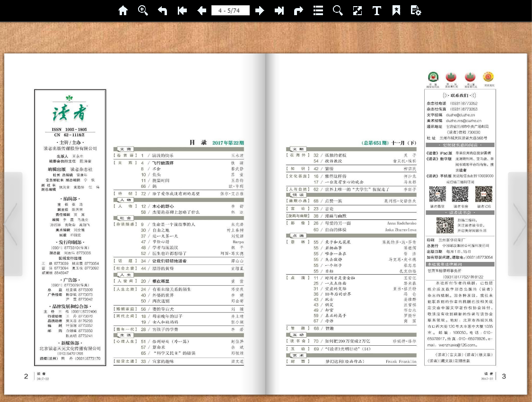
Task: Click the page number field showing 4 - 5/74
Action: point(230,10)
